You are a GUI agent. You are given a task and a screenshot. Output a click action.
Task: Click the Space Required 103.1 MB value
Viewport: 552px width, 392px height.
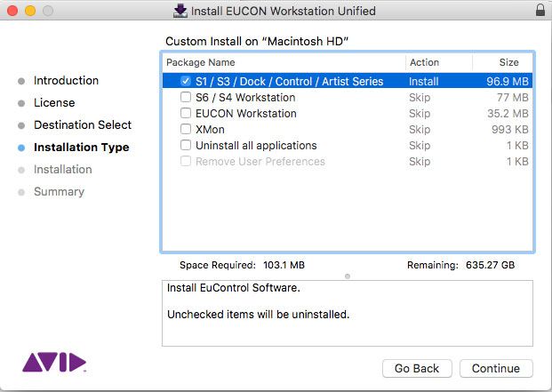pos(284,265)
